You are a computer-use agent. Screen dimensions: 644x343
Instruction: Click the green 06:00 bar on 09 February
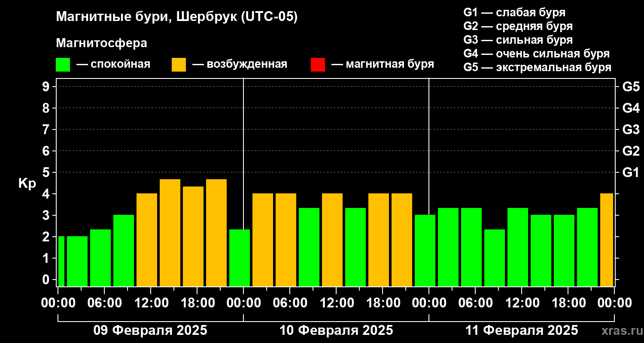[x=100, y=258]
